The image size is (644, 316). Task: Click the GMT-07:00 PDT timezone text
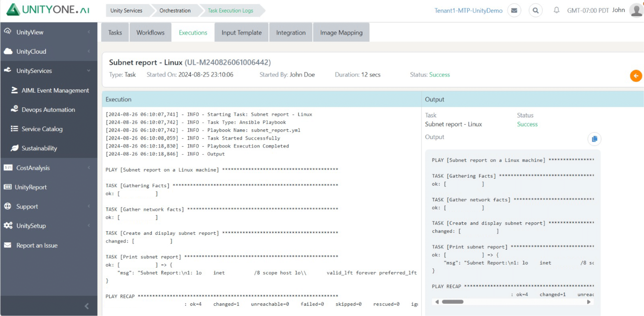tap(588, 11)
